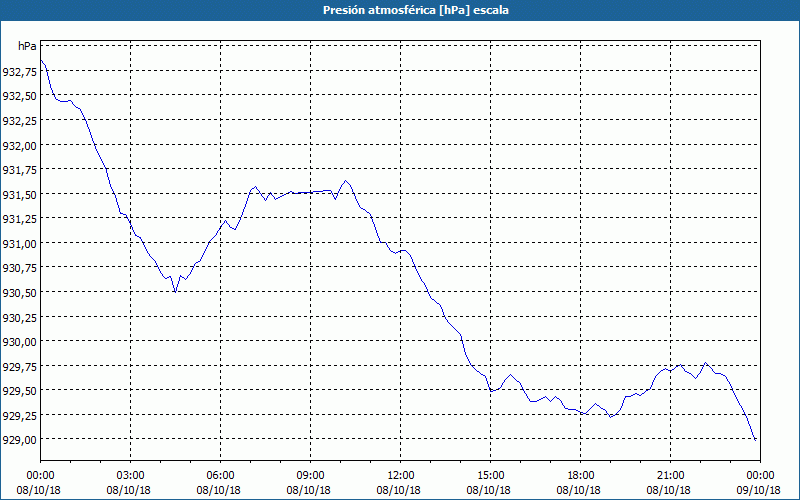This screenshot has height=500, width=800.
Task: Choose the 08/10/18 date under 21:00
Action: [668, 490]
